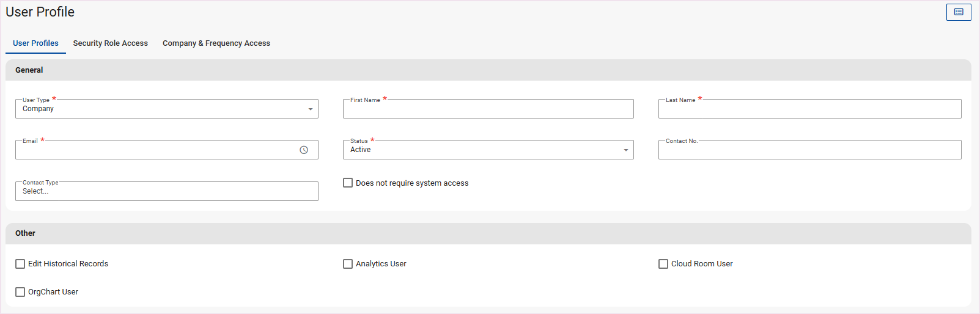
Task: Open the User Type dropdown
Action: [x=166, y=109]
